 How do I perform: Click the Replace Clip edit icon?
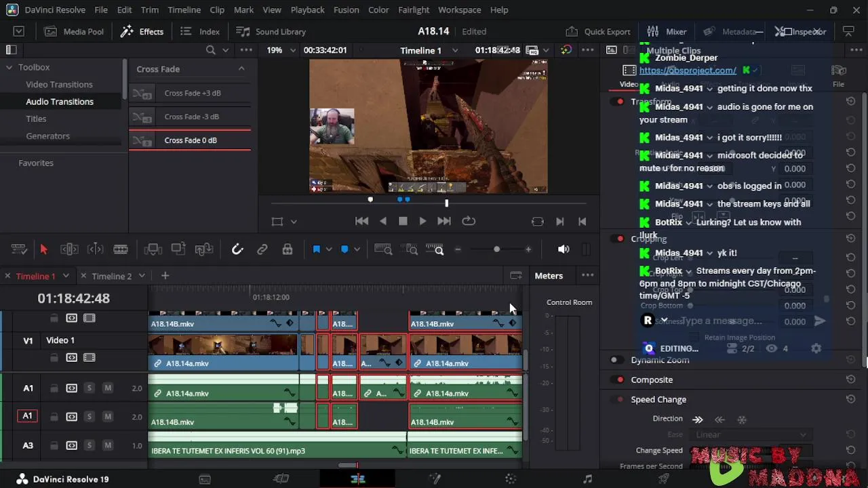204,249
